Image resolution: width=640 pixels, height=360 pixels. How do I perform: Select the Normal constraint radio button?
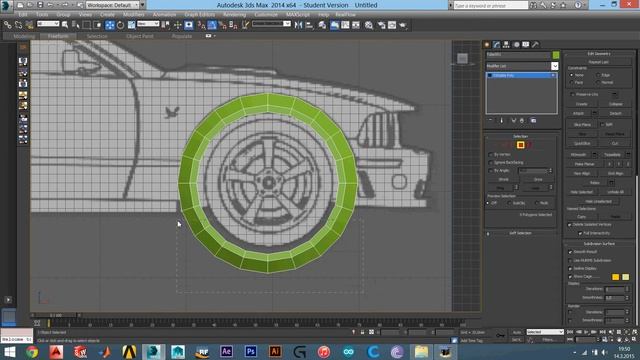pos(598,82)
